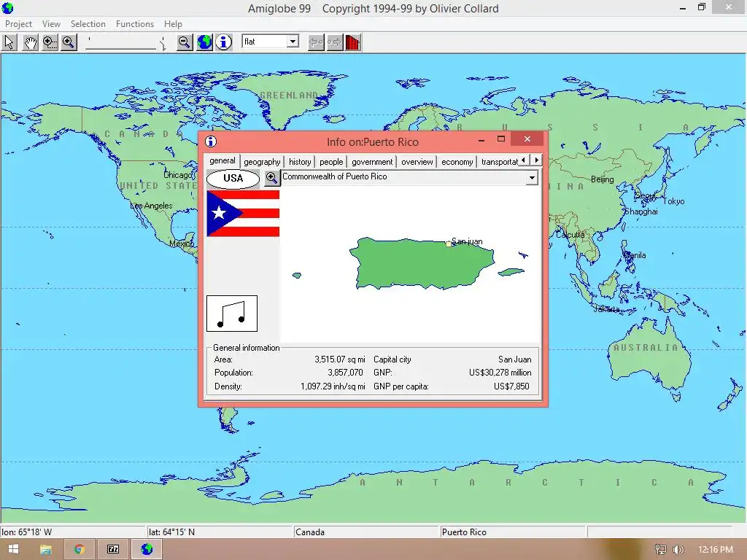Viewport: 747px width, 560px height.
Task: Switch to the geography tab
Action: 262,162
